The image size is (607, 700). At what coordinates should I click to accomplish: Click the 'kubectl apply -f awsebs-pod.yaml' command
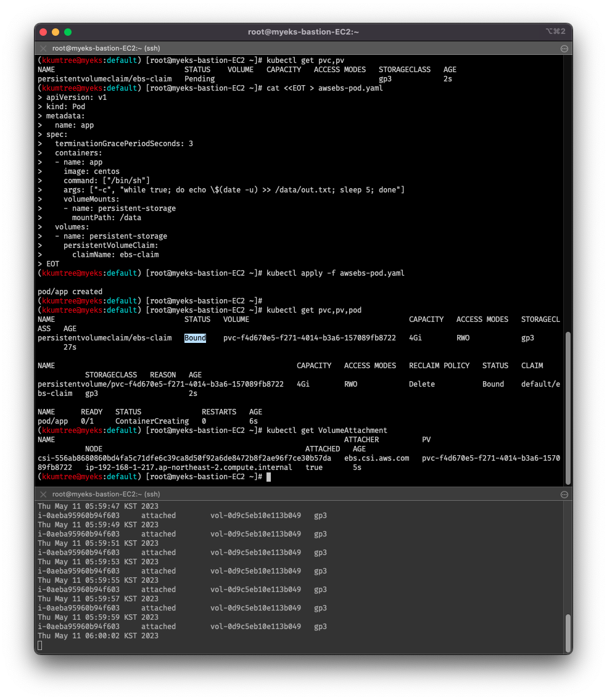pos(336,273)
